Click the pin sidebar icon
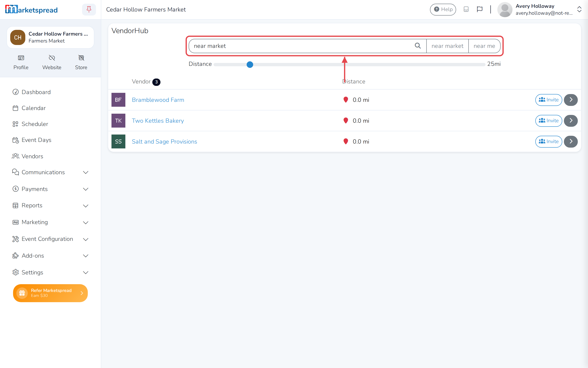 [89, 9]
